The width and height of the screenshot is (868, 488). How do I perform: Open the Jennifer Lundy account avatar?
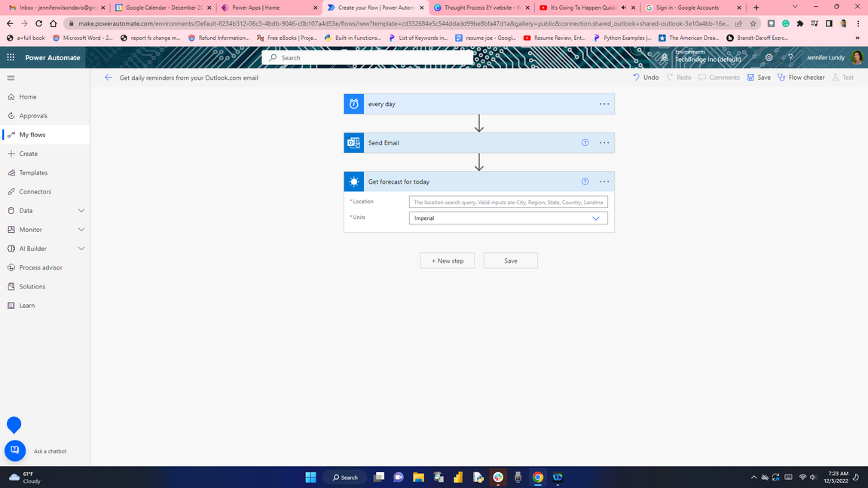857,57
